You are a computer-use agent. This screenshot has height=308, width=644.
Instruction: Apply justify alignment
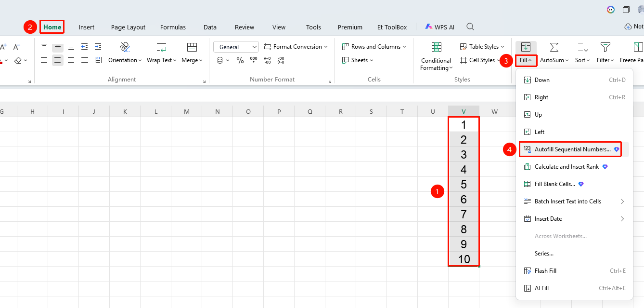[x=85, y=60]
